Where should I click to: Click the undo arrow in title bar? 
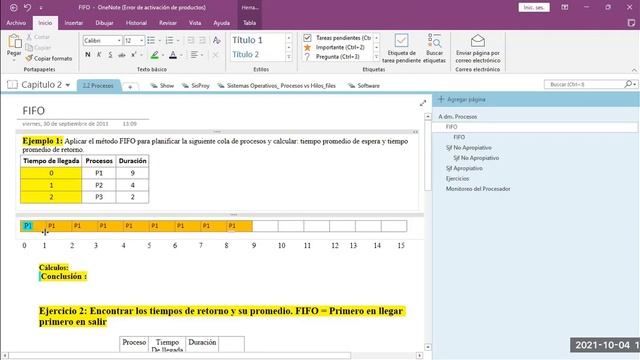27,7
